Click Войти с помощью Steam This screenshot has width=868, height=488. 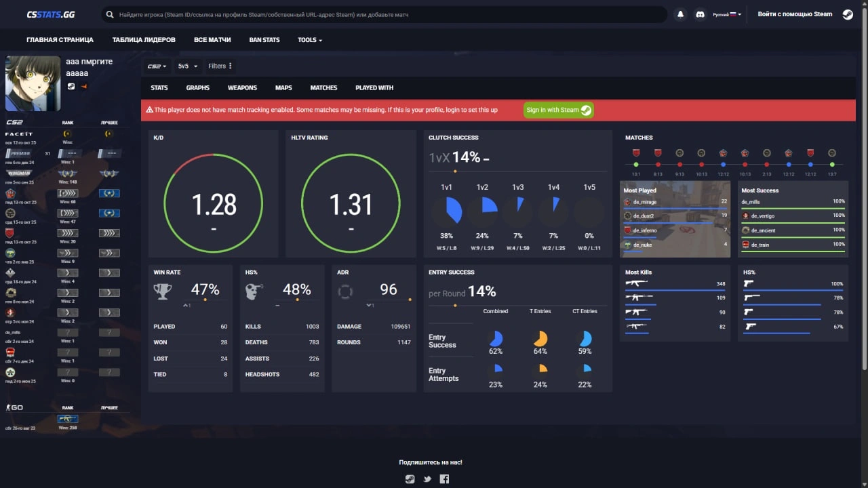click(x=795, y=14)
